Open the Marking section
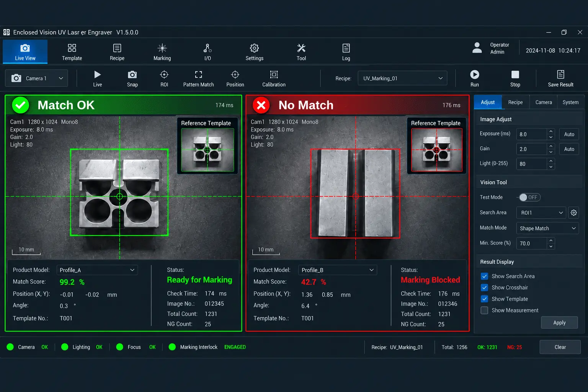This screenshot has height=392, width=588. 162,52
